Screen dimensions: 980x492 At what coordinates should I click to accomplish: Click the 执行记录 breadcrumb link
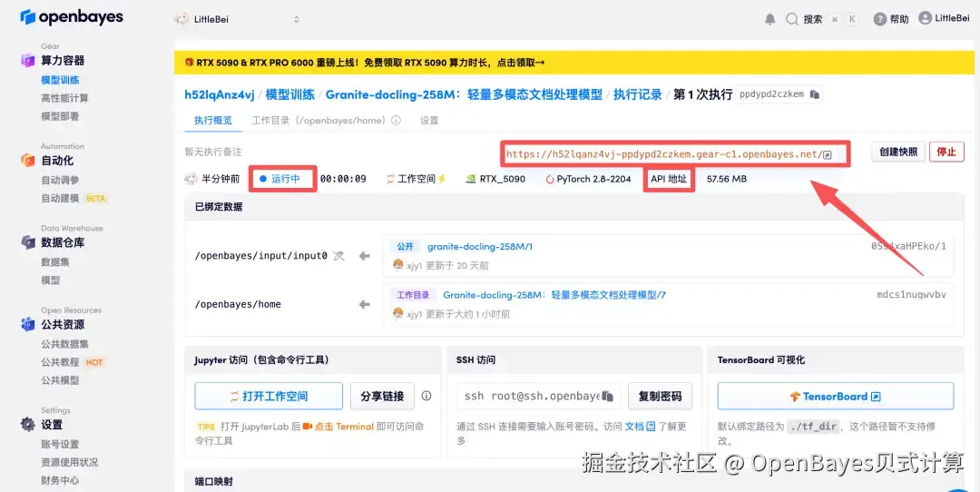click(x=638, y=94)
